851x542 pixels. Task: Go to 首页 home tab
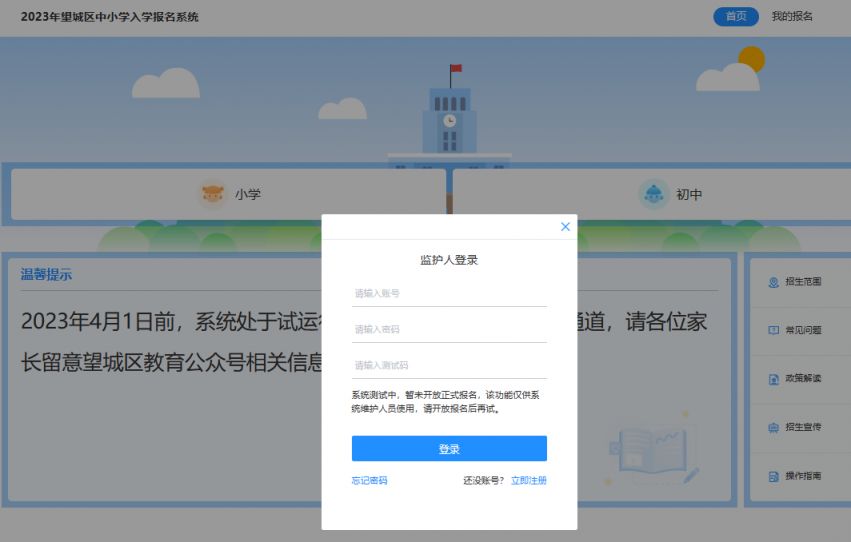click(x=735, y=16)
